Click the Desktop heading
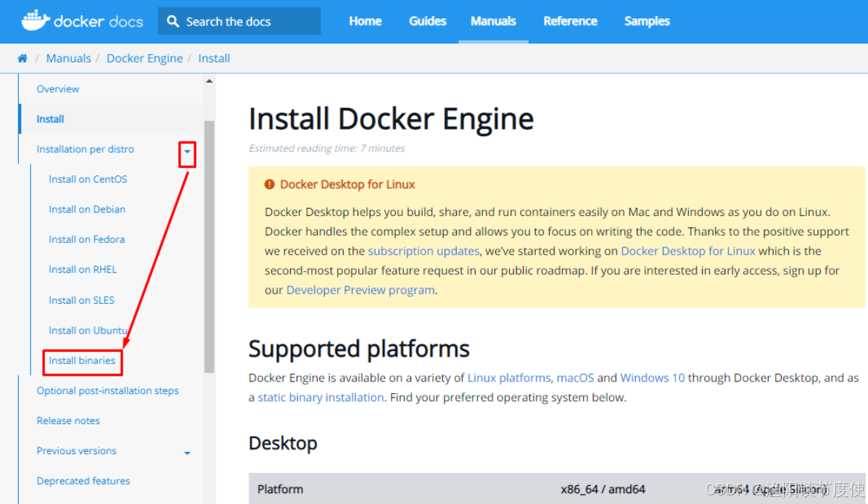The image size is (868, 504). coord(283,443)
